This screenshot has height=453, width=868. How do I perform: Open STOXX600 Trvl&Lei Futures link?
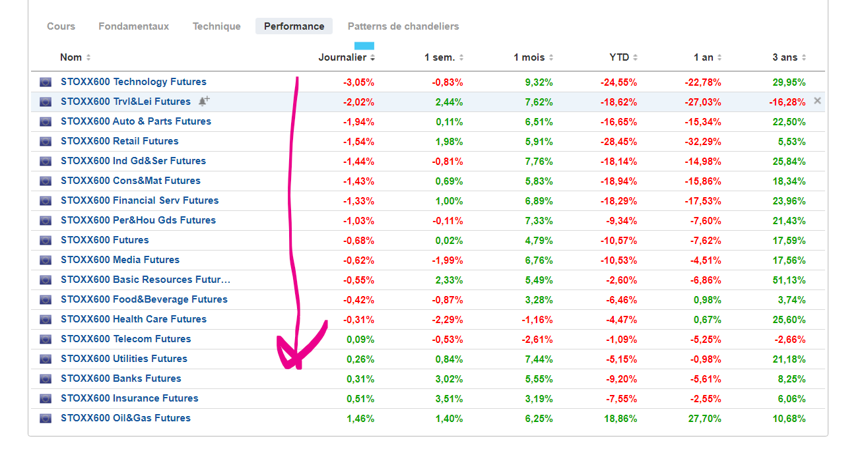click(x=125, y=102)
